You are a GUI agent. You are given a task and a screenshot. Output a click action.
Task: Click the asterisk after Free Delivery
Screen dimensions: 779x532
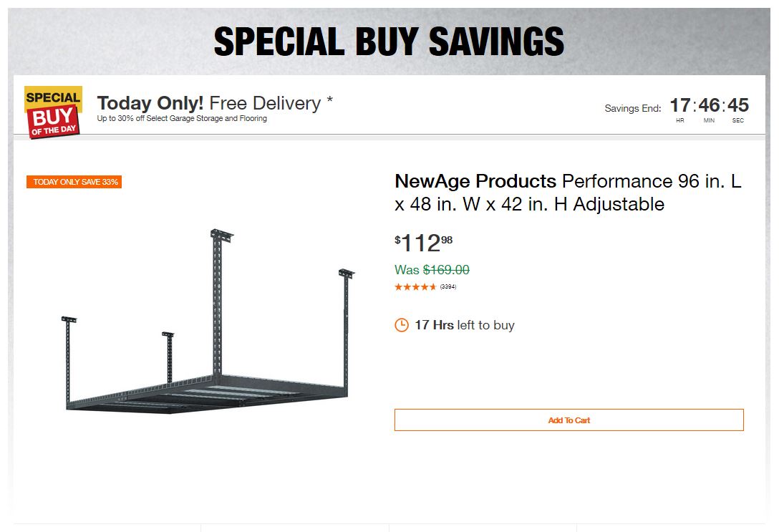point(329,101)
